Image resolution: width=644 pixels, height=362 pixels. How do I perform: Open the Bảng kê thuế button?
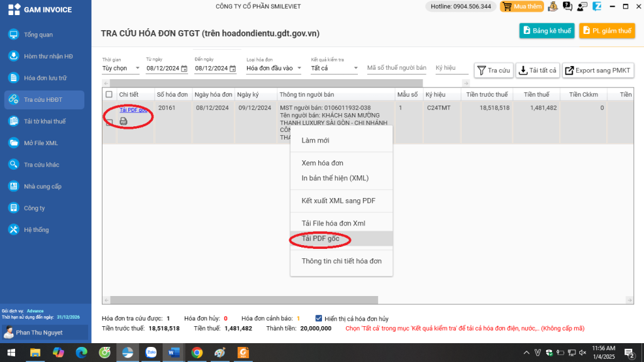click(547, 31)
